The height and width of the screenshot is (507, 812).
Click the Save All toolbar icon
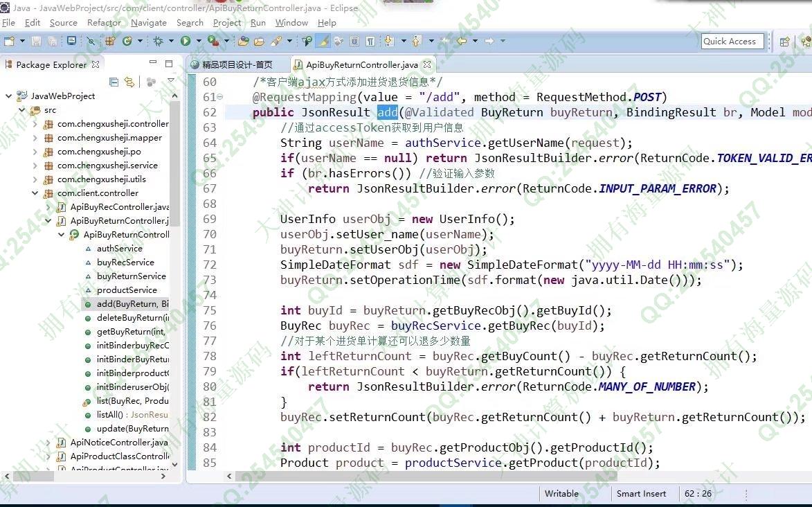coord(53,41)
